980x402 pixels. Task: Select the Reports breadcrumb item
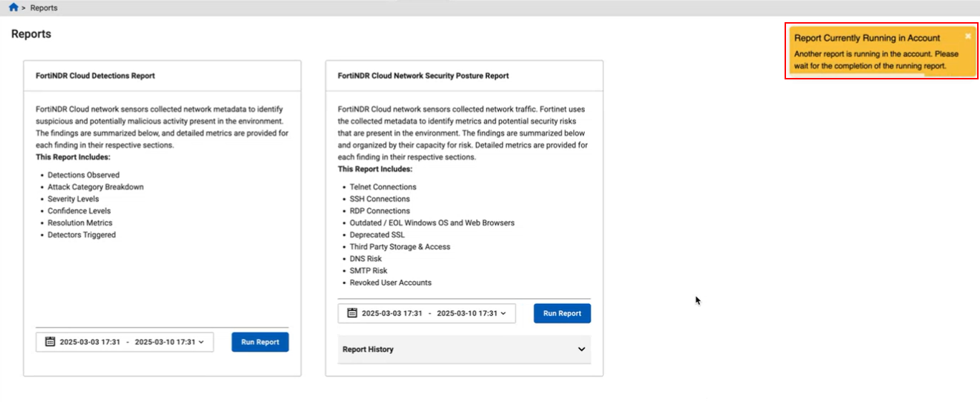tap(44, 8)
